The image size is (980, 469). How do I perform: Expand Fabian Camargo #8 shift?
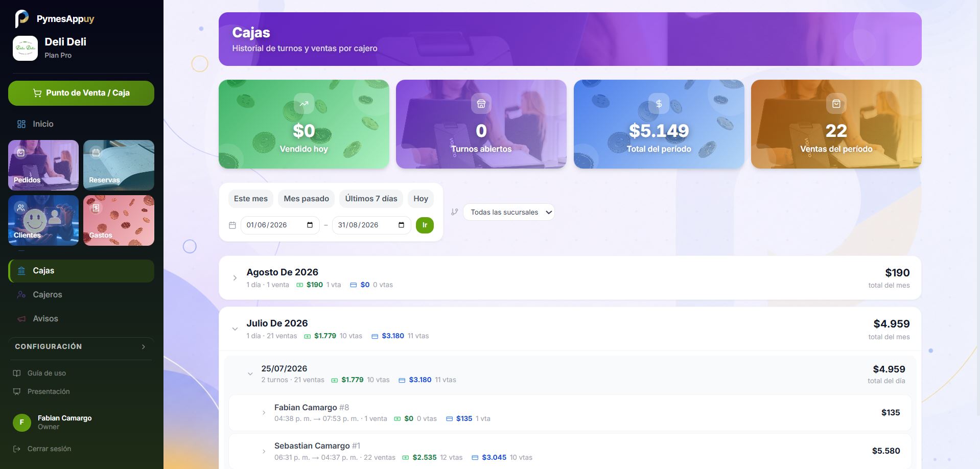coord(570,413)
